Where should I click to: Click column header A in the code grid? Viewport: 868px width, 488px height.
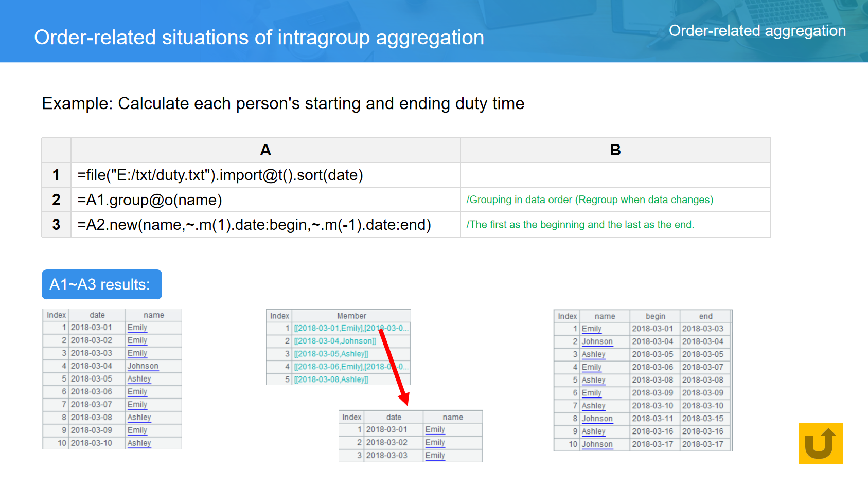click(265, 150)
